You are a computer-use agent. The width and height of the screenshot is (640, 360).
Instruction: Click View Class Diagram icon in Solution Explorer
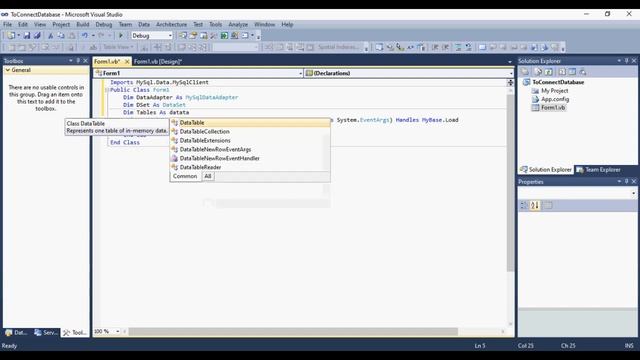point(583,72)
